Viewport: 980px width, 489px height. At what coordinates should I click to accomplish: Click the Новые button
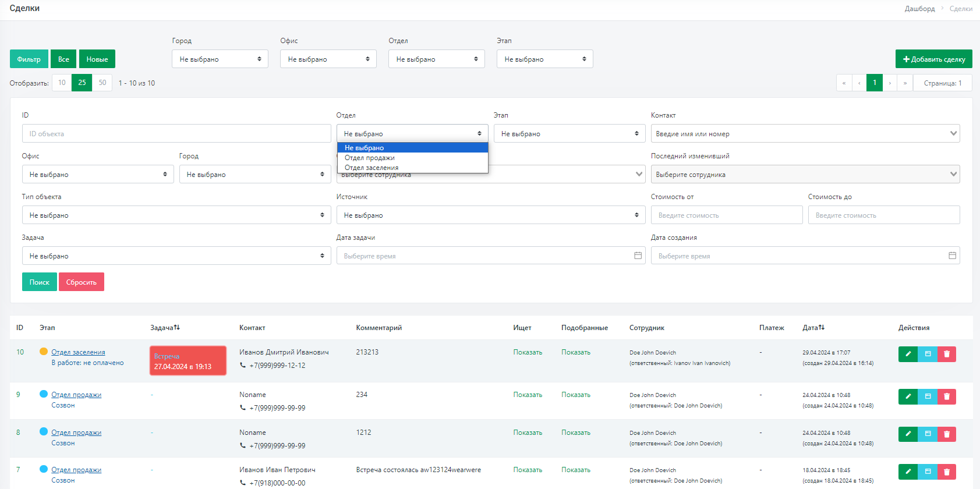97,59
